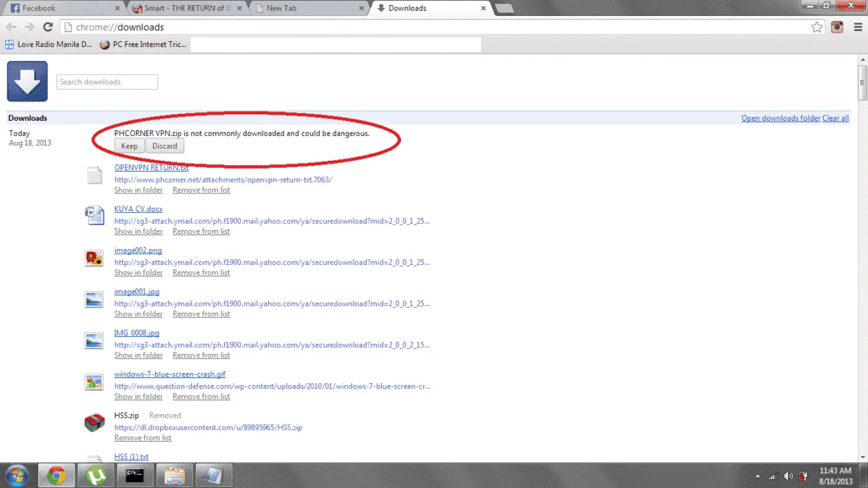
Task: Open windows-7-blue-screen-crash.gif link
Action: click(170, 374)
